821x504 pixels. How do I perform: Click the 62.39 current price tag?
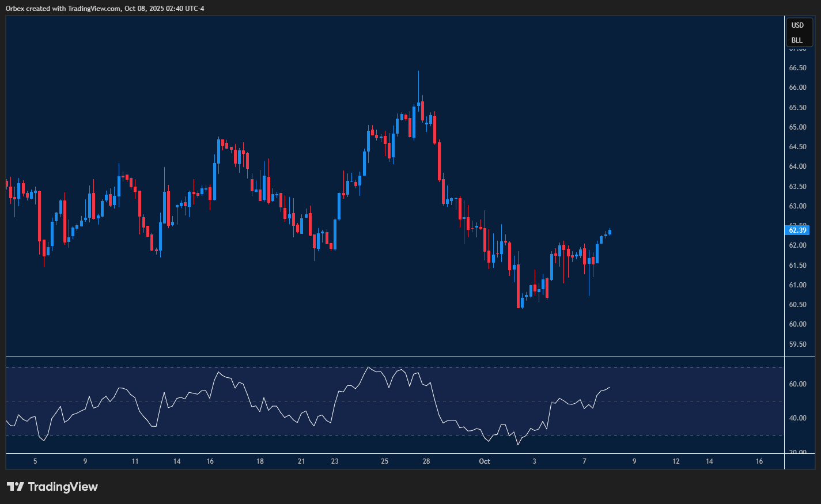coord(797,230)
